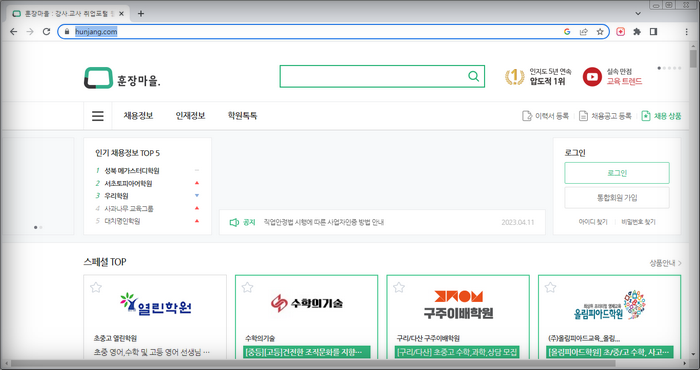700x370 pixels.
Task: Reload the hunjang.com page
Action: pyautogui.click(x=46, y=32)
